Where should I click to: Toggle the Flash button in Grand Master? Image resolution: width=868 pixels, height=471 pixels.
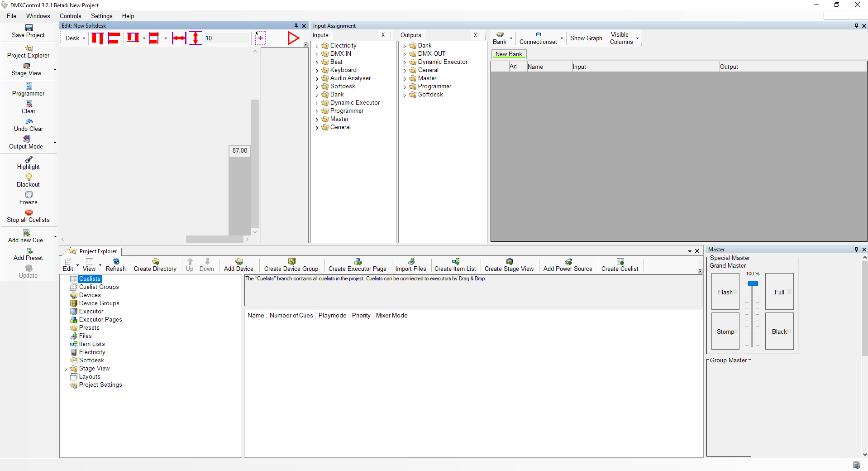(x=725, y=292)
